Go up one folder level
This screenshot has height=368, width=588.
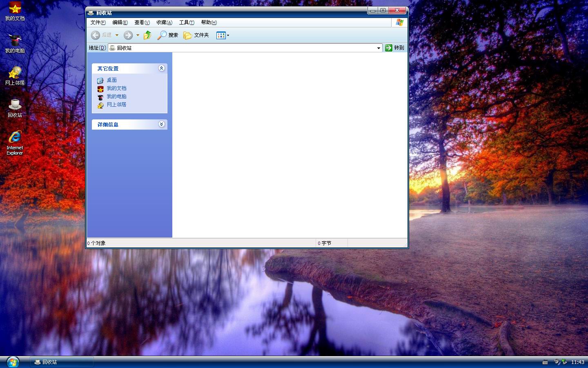[x=147, y=35]
